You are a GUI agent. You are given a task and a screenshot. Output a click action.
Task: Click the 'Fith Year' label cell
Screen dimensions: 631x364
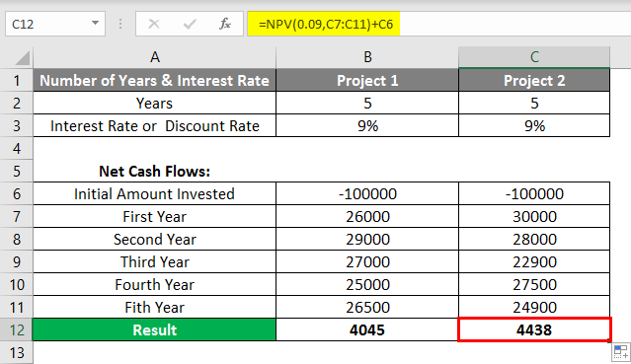154,308
